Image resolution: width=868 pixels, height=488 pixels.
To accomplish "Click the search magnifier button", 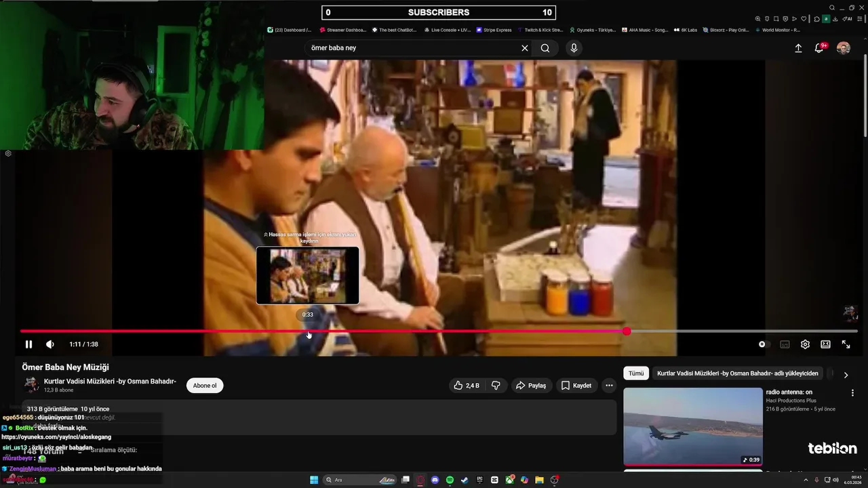I will 545,48.
